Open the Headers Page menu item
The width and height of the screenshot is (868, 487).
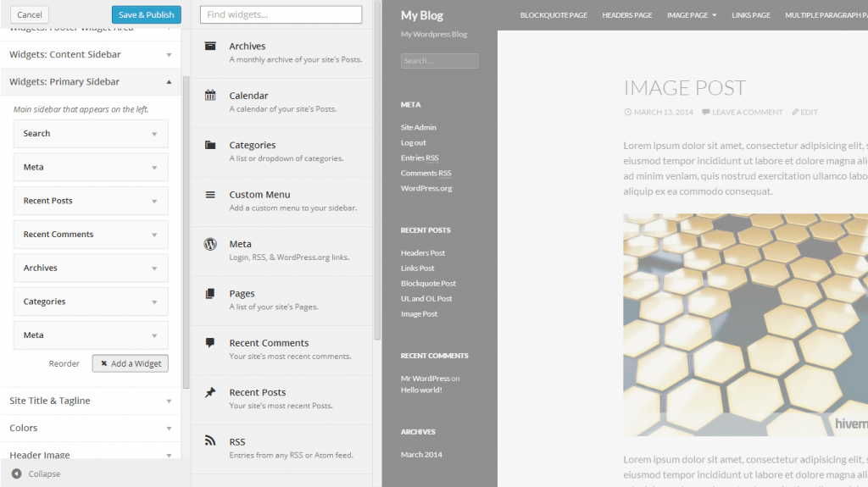point(626,15)
